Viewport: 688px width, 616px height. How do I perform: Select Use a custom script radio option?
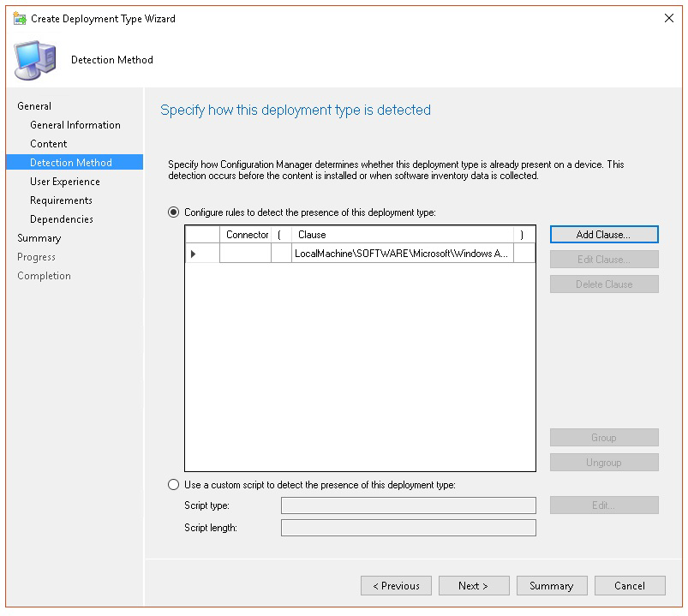click(174, 485)
